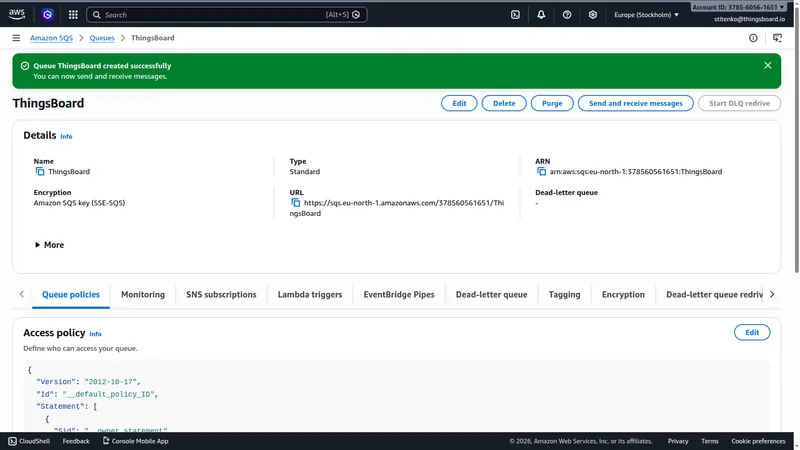Viewport: 800px width, 450px height.
Task: Open the AWS home logo
Action: (x=16, y=14)
